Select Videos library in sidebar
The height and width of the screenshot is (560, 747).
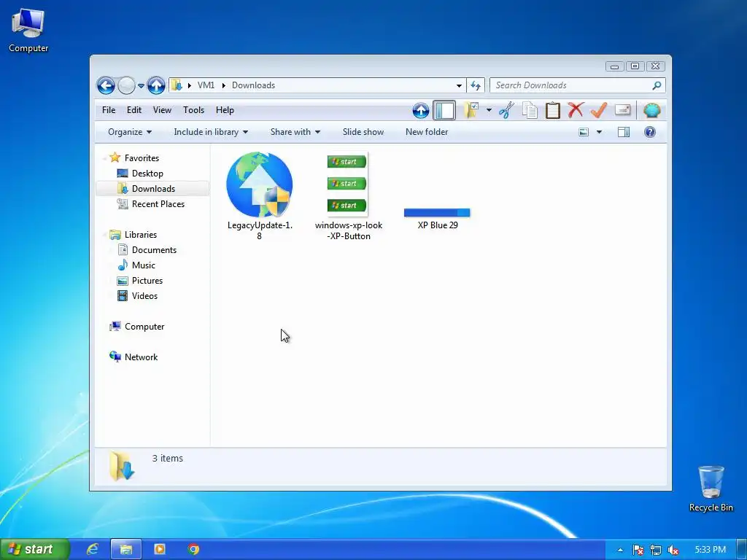pos(137,296)
